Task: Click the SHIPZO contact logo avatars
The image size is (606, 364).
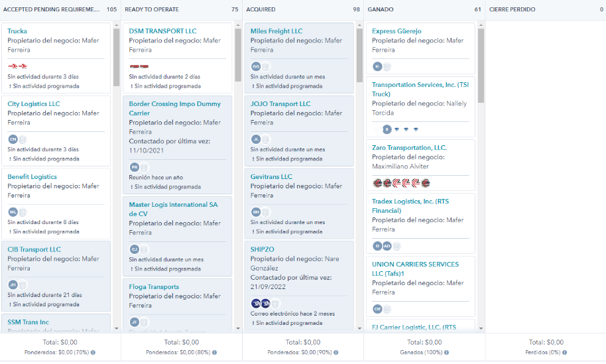Action: tap(261, 304)
